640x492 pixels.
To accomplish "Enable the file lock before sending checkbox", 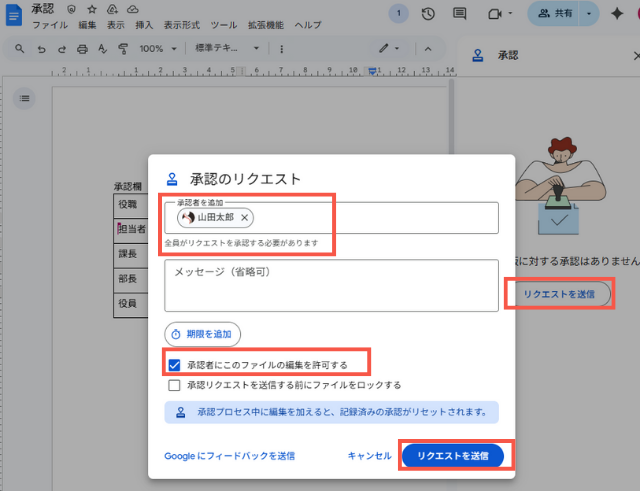I will (x=174, y=384).
